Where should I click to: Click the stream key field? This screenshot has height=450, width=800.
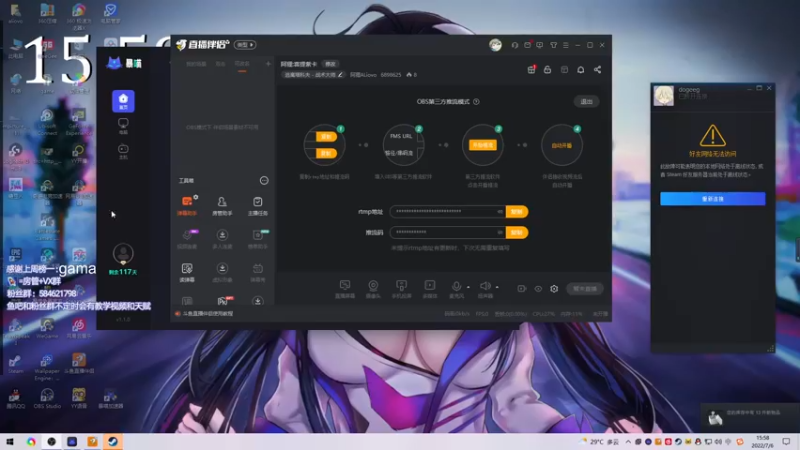447,233
